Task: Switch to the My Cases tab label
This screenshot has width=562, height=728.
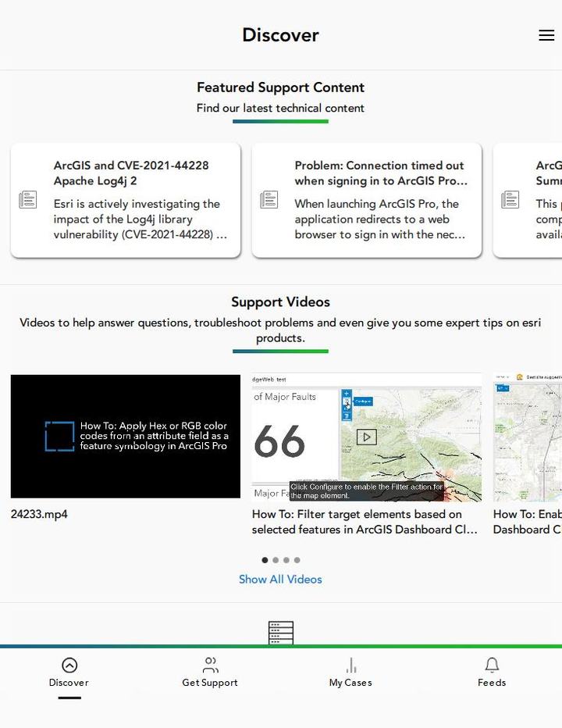Action: [350, 683]
